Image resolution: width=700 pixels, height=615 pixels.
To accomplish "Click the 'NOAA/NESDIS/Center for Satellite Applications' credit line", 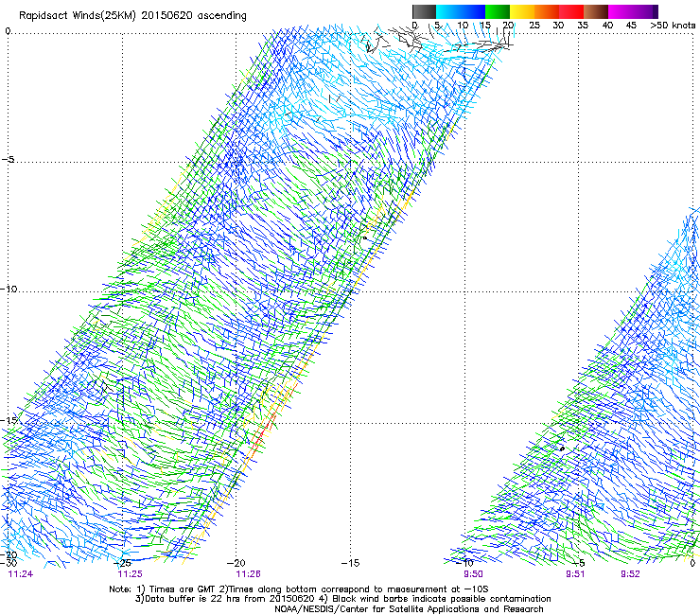I will tap(409, 609).
